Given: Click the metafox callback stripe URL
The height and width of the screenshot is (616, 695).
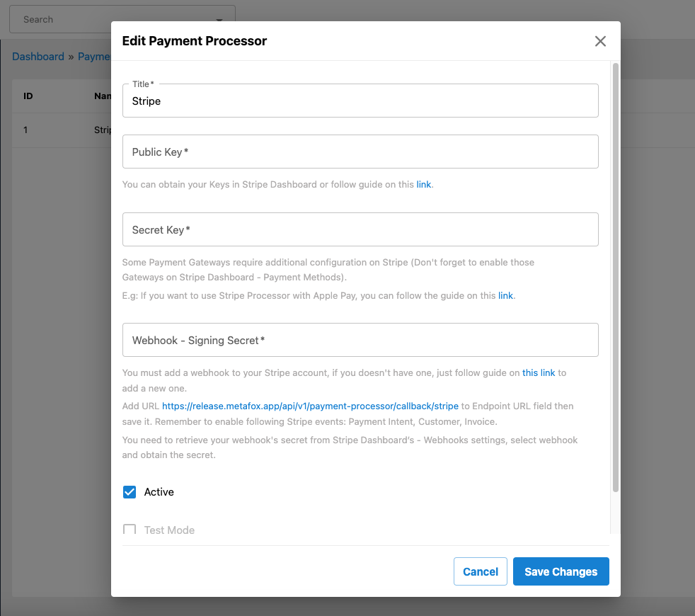Looking at the screenshot, I should (310, 406).
